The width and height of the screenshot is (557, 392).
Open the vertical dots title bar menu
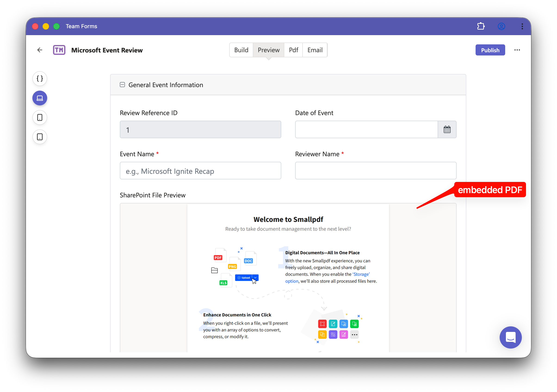tap(522, 26)
